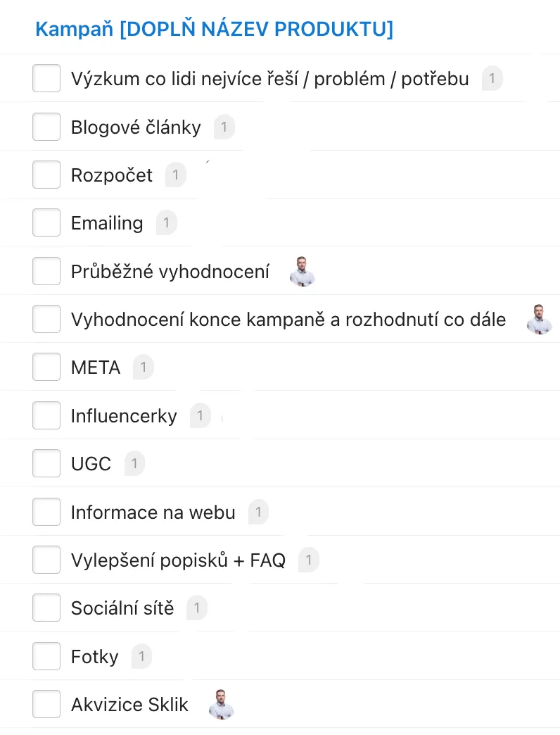Open subtask counter badge beside UGC

[x=134, y=464]
